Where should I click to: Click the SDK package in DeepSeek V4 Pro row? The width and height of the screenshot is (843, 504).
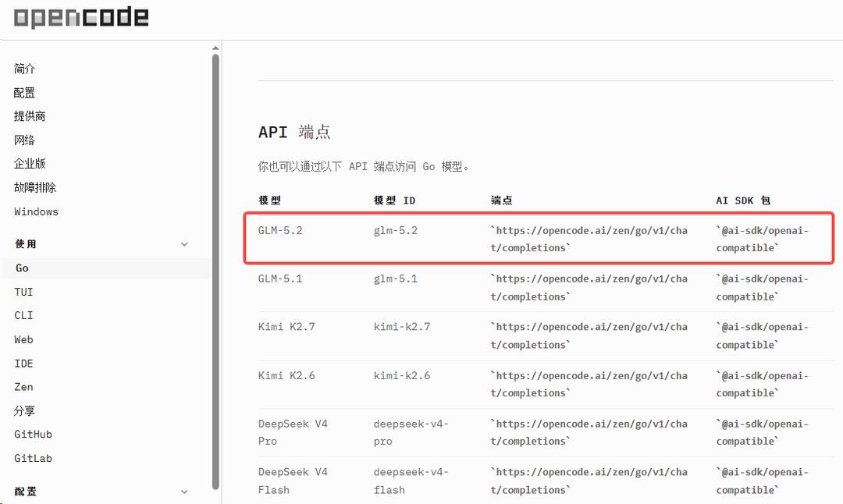[x=763, y=432]
